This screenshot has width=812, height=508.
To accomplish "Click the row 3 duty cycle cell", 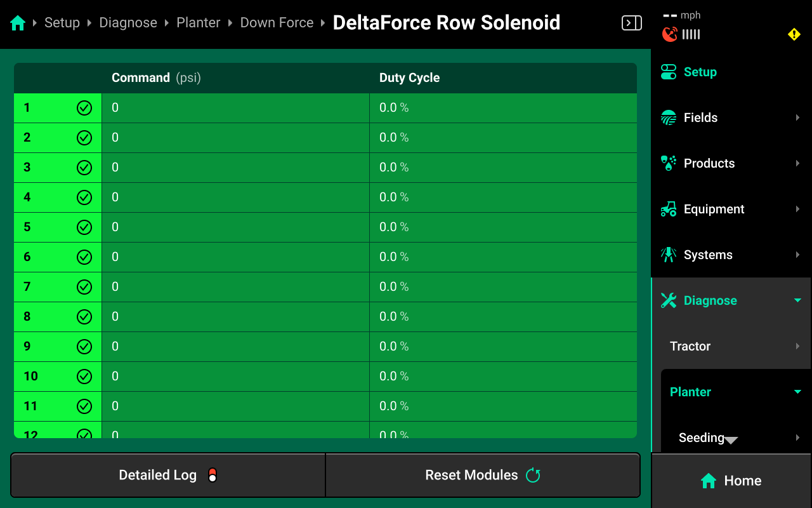I will coord(502,168).
